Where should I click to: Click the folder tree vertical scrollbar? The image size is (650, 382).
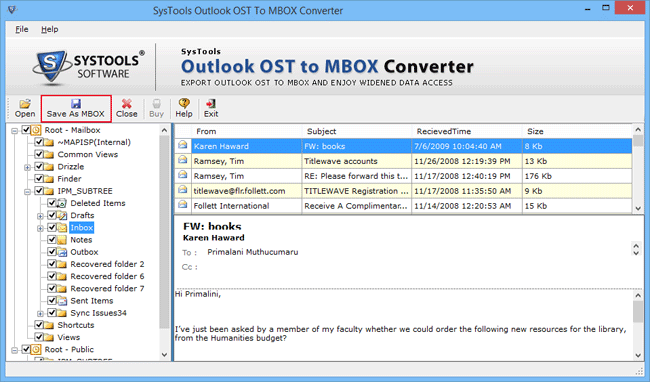tap(164, 232)
